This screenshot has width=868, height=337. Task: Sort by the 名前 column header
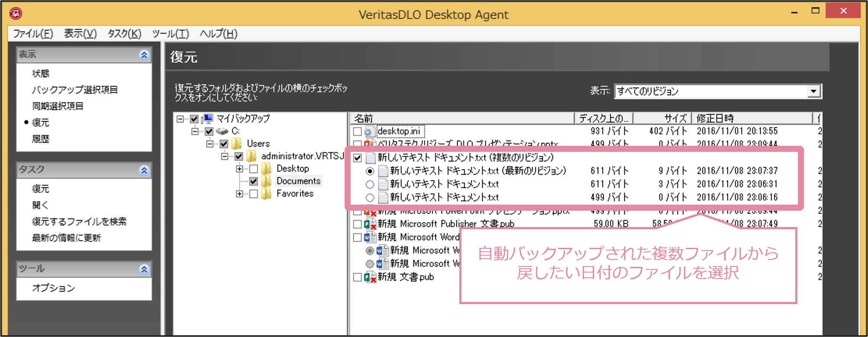(x=462, y=119)
